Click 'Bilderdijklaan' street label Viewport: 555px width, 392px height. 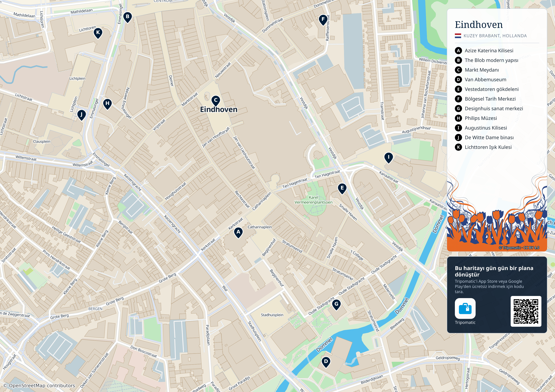pos(372,379)
